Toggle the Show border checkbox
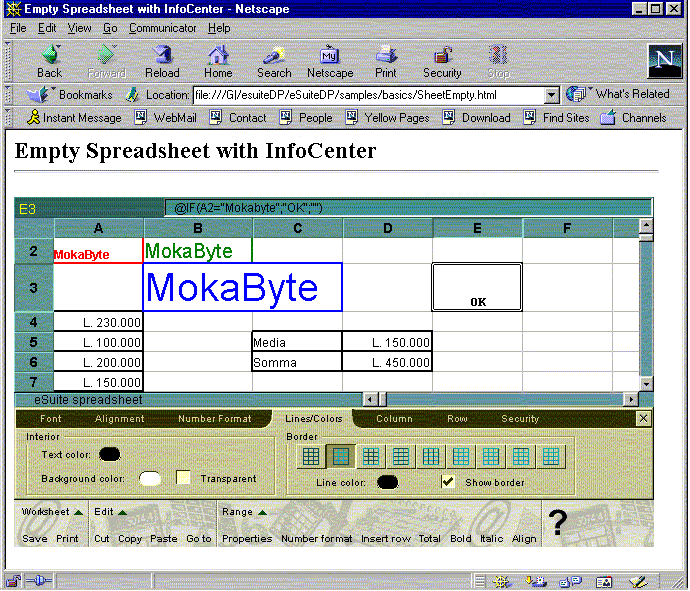The image size is (690, 591). click(x=448, y=481)
